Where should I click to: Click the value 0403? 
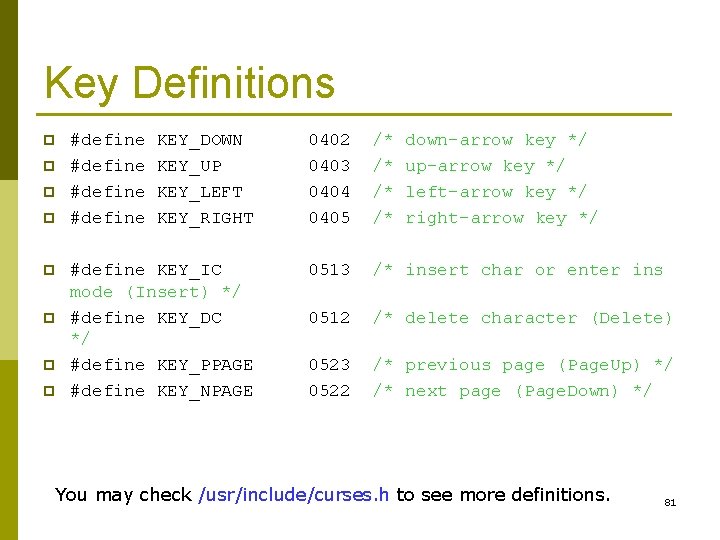click(x=329, y=165)
